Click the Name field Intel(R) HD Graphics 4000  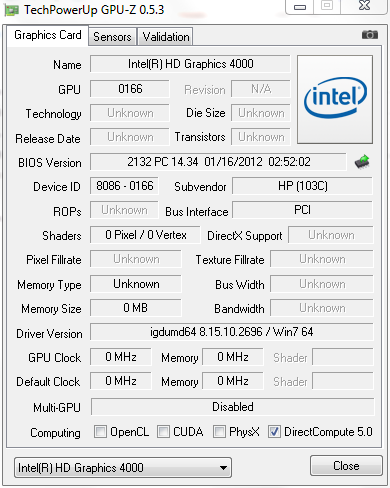coord(190,64)
